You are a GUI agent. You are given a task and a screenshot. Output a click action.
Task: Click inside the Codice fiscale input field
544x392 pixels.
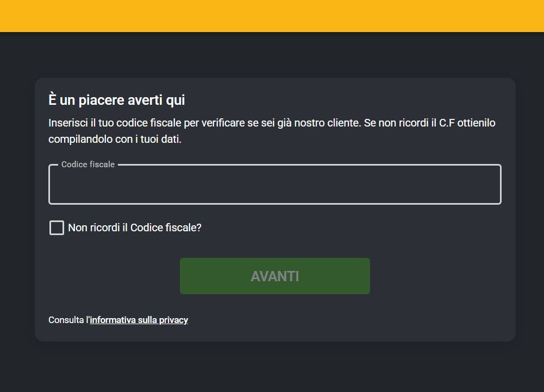coord(274,185)
